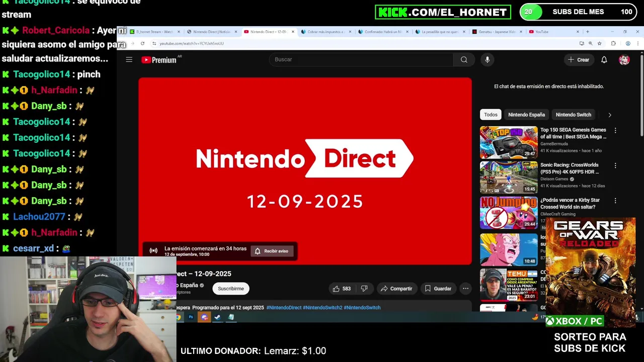Open the #NintendoDirect hashtag link
Viewport: 644px width, 362px height.
click(284, 308)
